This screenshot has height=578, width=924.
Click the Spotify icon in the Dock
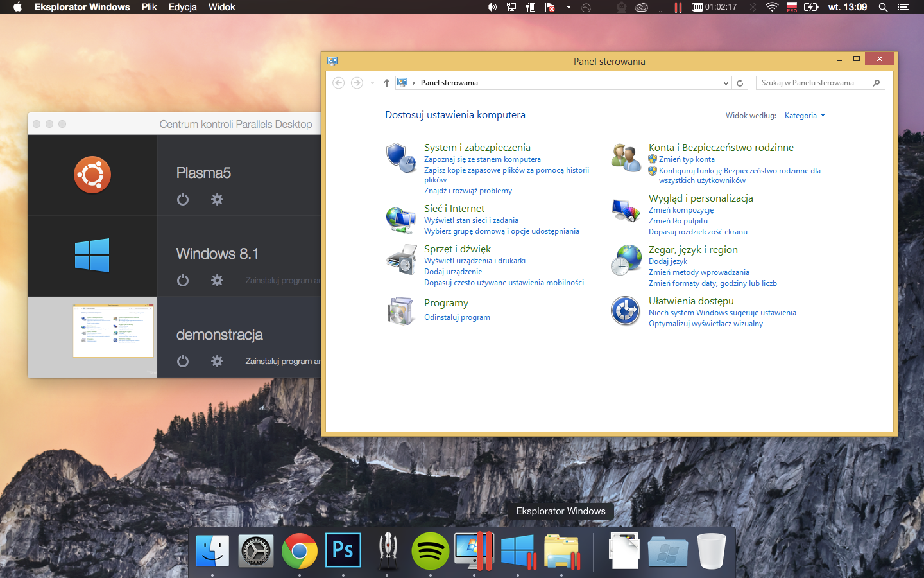[x=431, y=551]
